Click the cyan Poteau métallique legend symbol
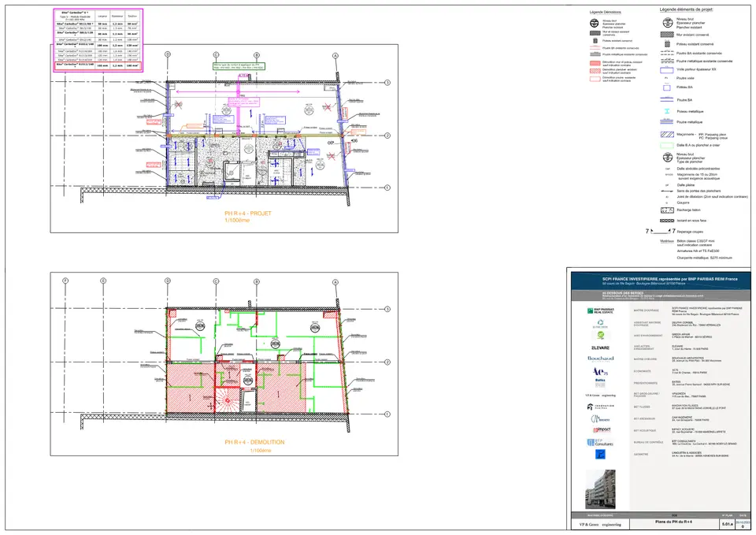 point(667,111)
